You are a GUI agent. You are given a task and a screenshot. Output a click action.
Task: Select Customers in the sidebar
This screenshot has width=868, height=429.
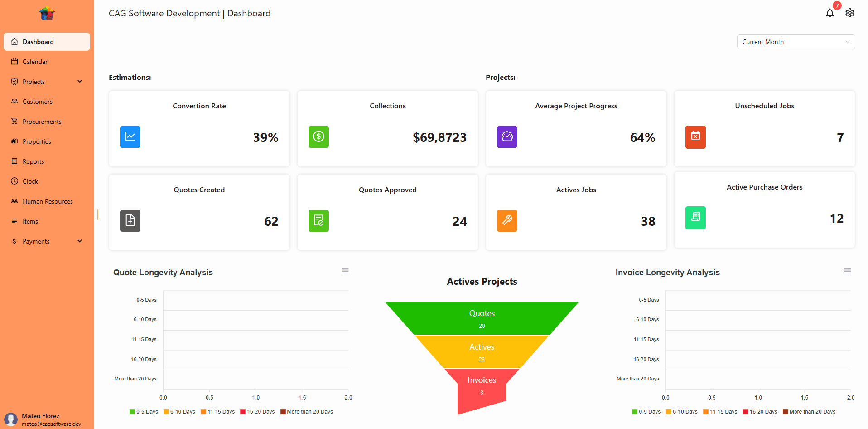coord(38,101)
